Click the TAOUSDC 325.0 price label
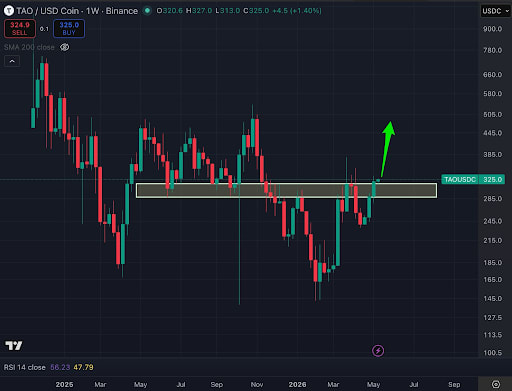The image size is (512, 391). click(473, 179)
